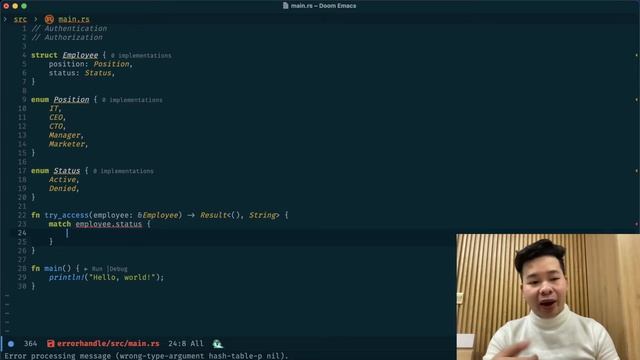Screen dimensions: 640x360
Task: Click the // Authentication comment line
Action: tap(69, 29)
